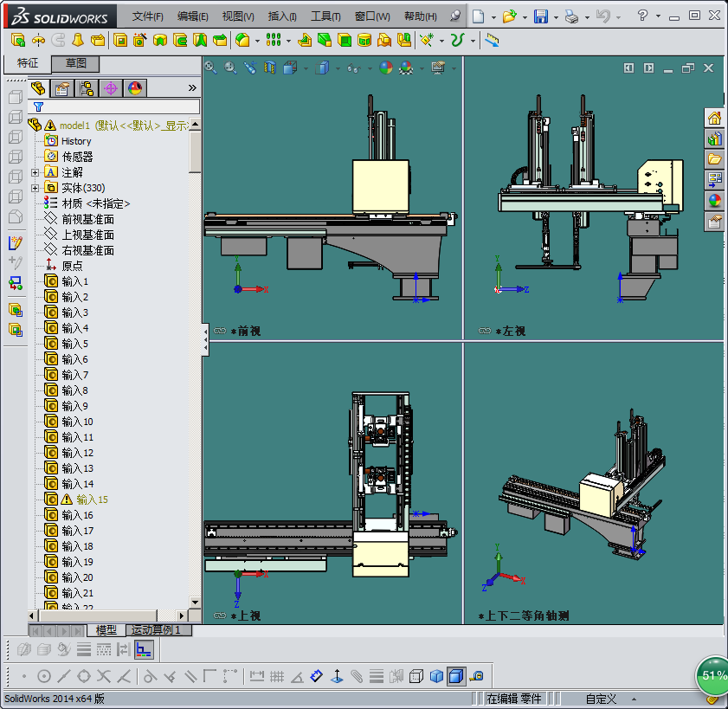Expand the 实体(330) folder node

[35, 188]
